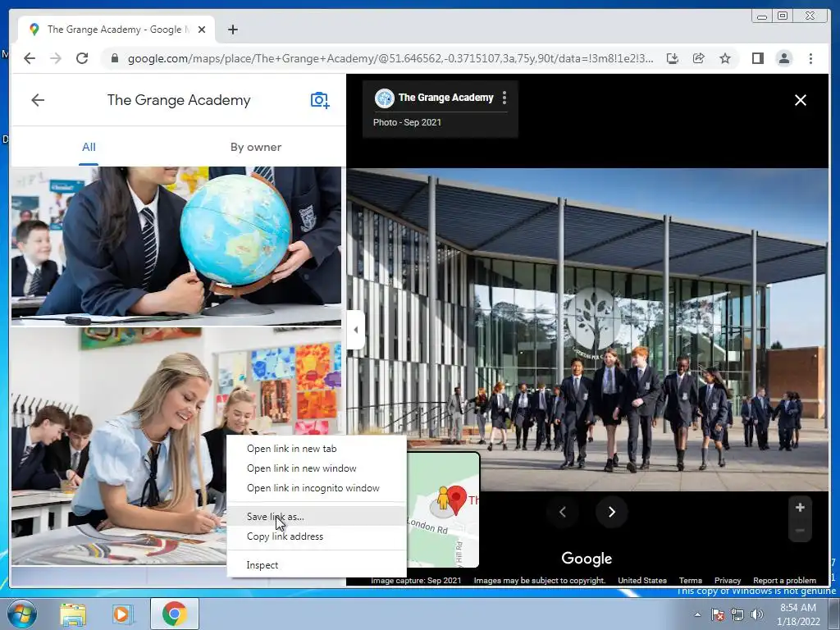Reload the Google Maps page
The height and width of the screenshot is (630, 840).
click(x=82, y=58)
